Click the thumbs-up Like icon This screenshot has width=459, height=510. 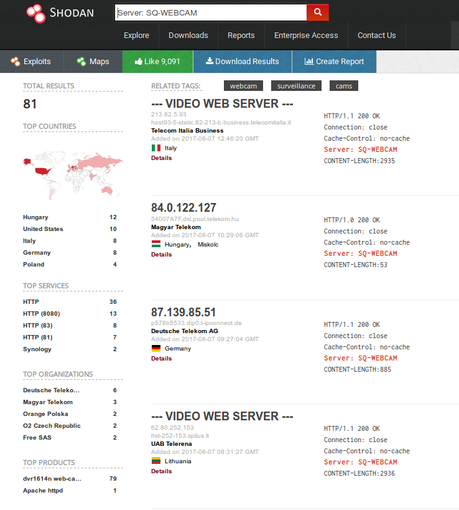click(138, 61)
